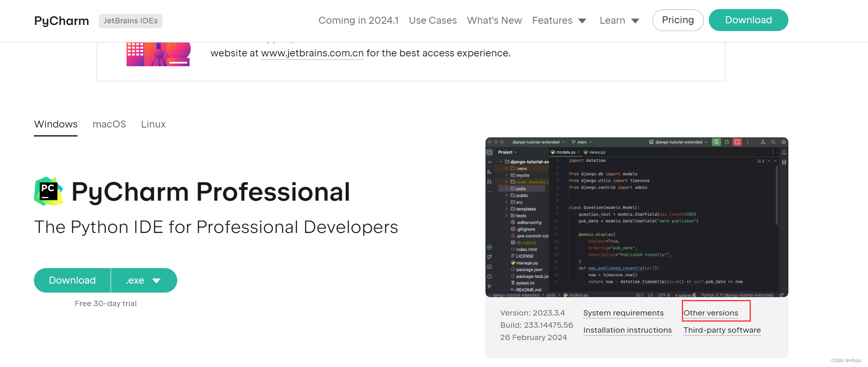Expand the templates folder in IDE preview tree
Screen dimensions: 868x367
coord(507,209)
